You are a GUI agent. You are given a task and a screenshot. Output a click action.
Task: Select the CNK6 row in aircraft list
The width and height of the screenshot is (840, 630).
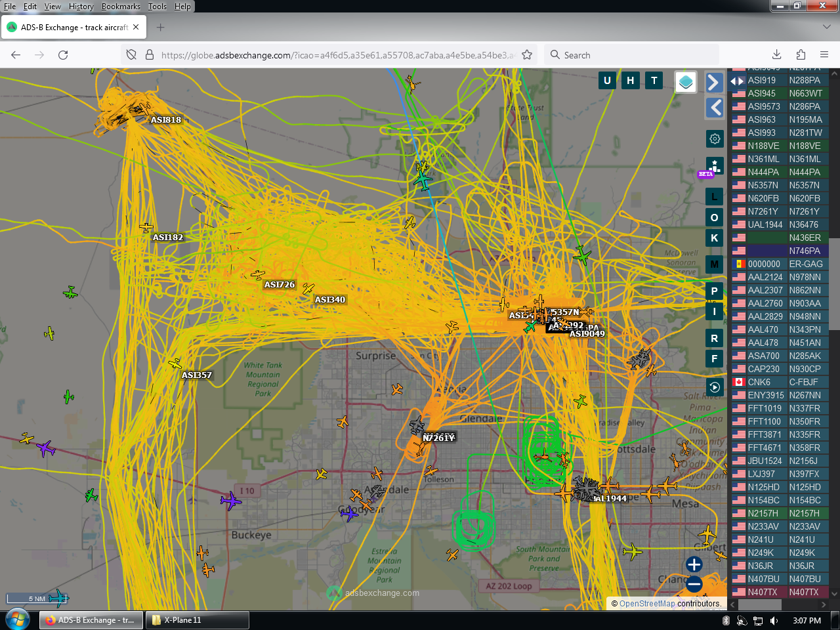point(780,382)
